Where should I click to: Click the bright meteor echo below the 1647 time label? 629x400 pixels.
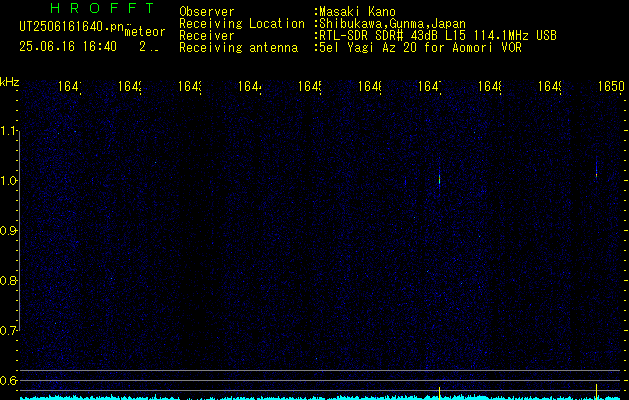point(439,178)
